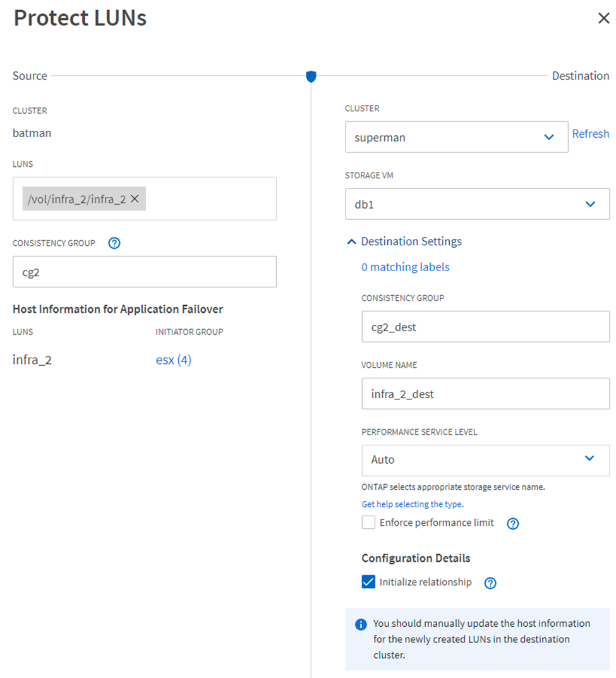Click the Refresh link

tap(591, 134)
